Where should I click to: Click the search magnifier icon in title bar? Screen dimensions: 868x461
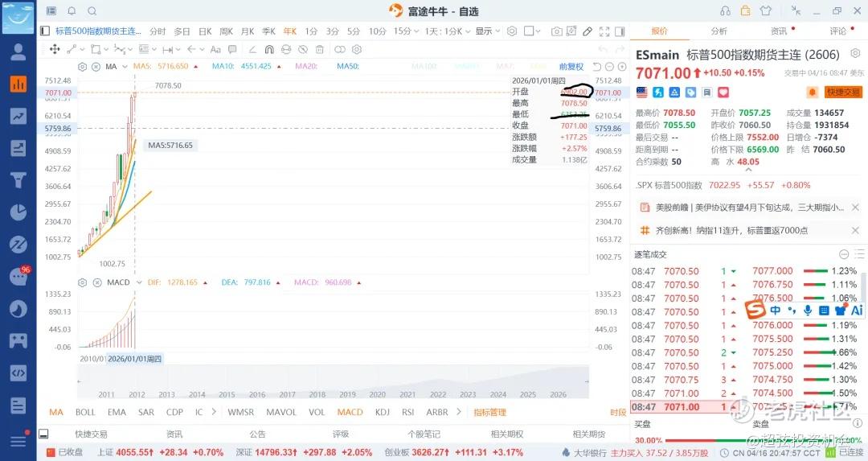[x=92, y=11]
